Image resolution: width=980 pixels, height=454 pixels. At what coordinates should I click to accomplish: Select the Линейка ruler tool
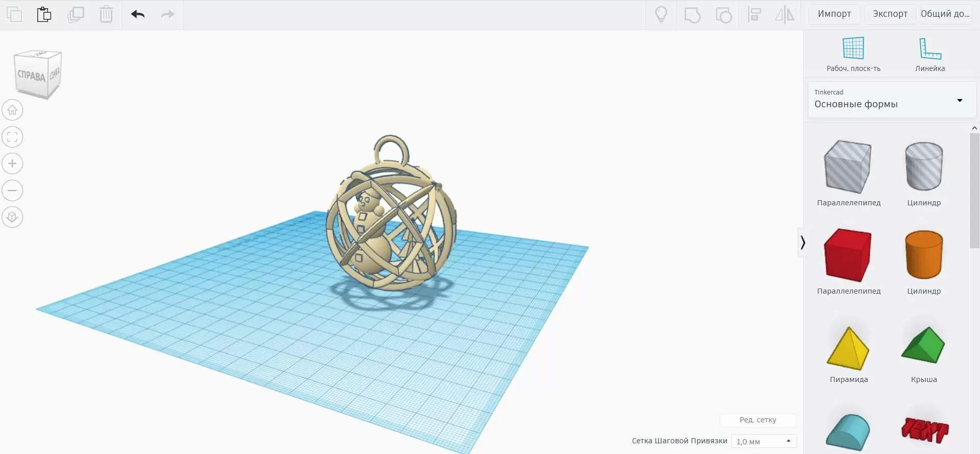tap(929, 54)
